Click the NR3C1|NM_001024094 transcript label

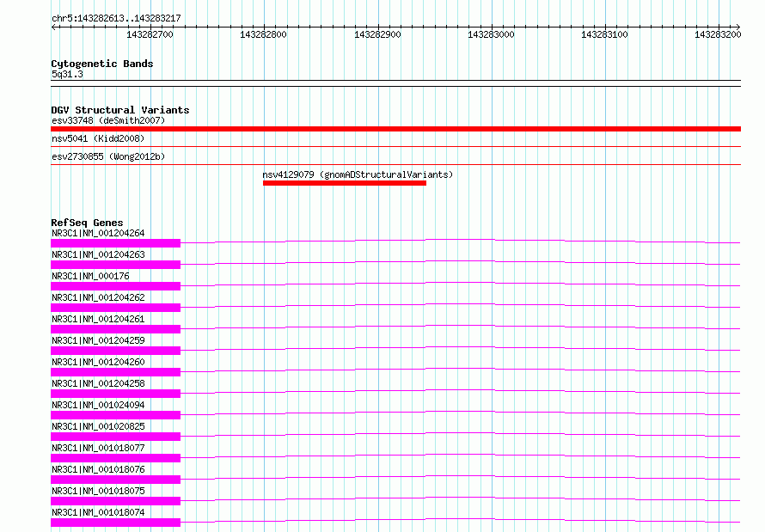coord(98,405)
